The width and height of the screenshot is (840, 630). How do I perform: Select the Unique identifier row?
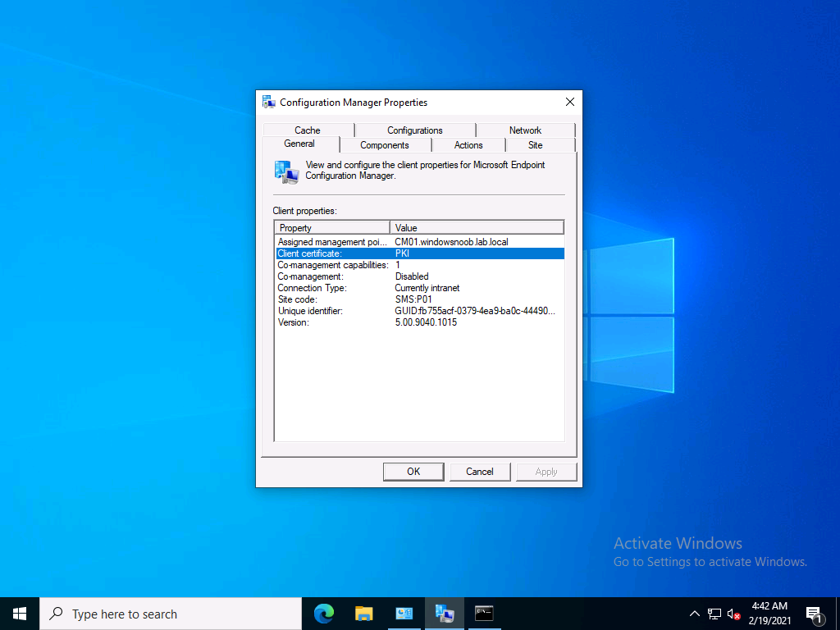pos(419,311)
